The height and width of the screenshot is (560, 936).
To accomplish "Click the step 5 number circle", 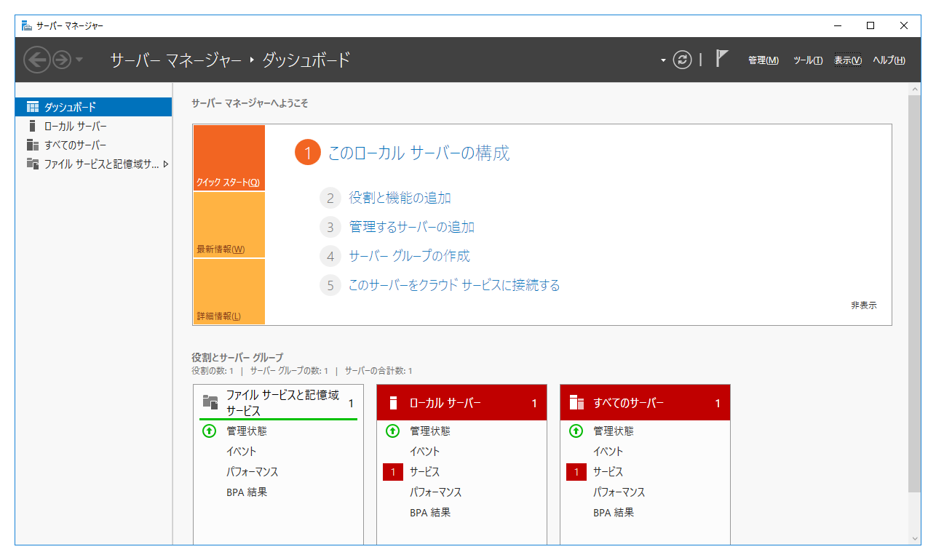I will tap(330, 285).
